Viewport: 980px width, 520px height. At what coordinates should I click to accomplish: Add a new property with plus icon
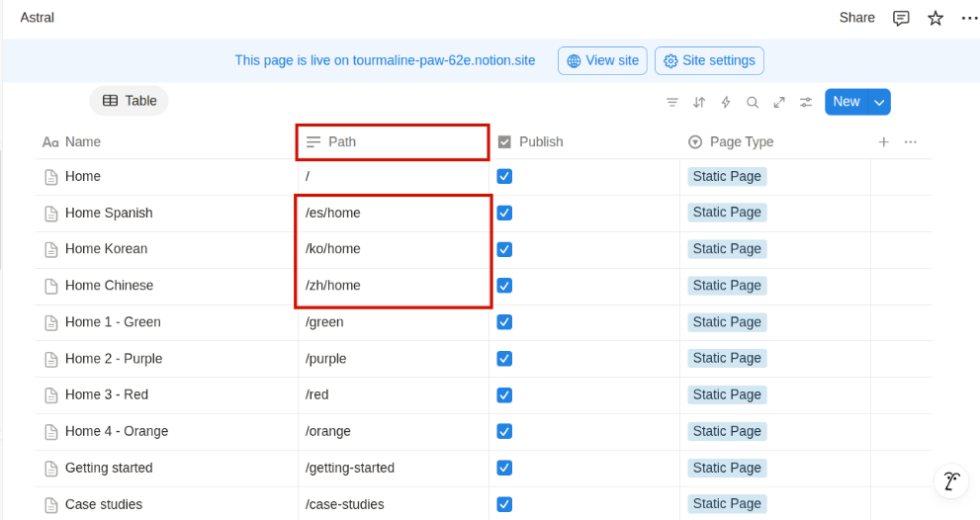point(884,142)
